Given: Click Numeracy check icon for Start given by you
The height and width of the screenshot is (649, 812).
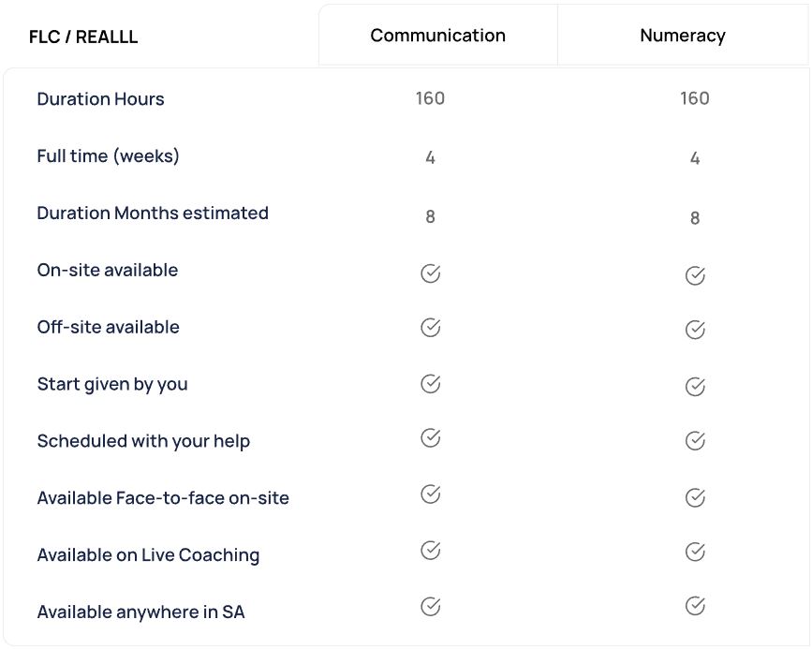Looking at the screenshot, I should (695, 386).
